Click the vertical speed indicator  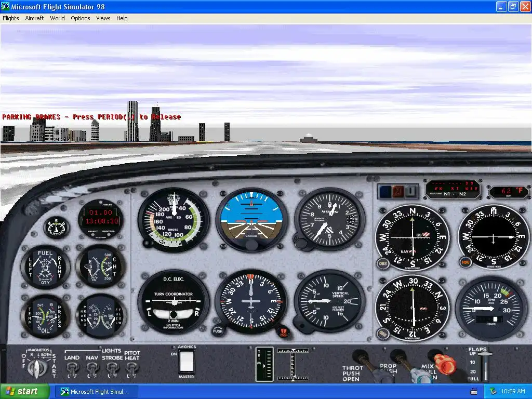[329, 301]
